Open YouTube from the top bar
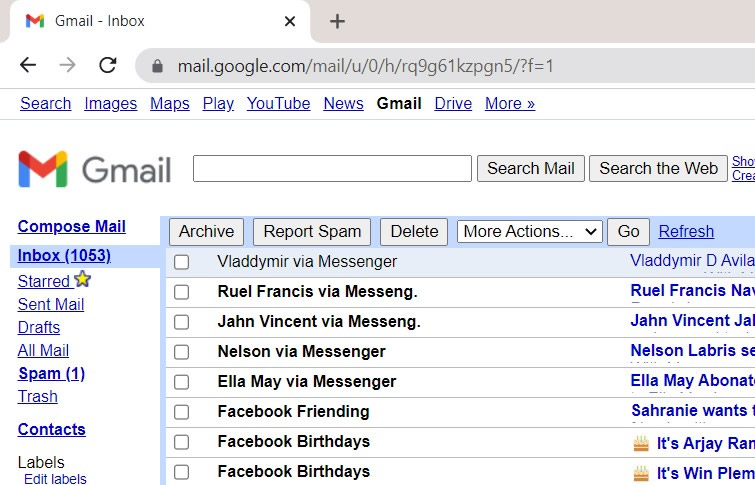755x485 pixels. pyautogui.click(x=278, y=104)
